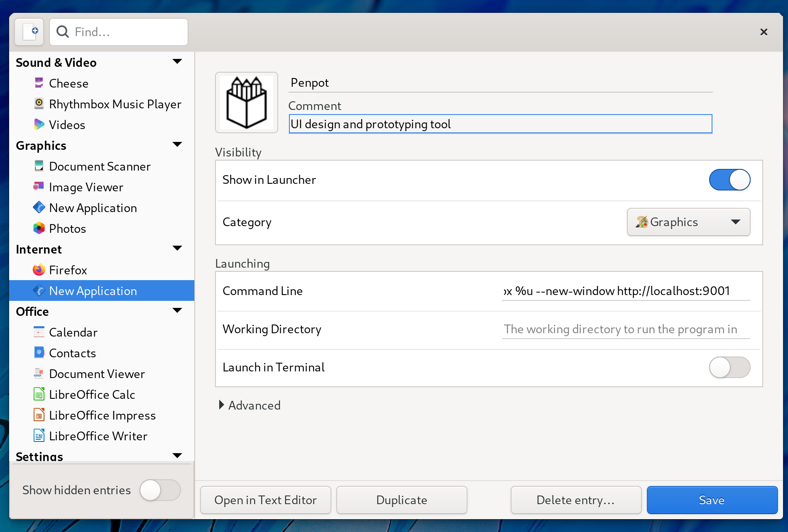Select New Application under Internet
Viewport: 788px width, 532px height.
point(102,290)
